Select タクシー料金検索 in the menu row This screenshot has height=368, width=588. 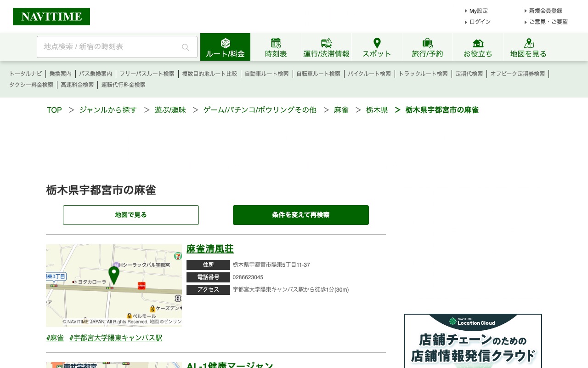click(31, 85)
